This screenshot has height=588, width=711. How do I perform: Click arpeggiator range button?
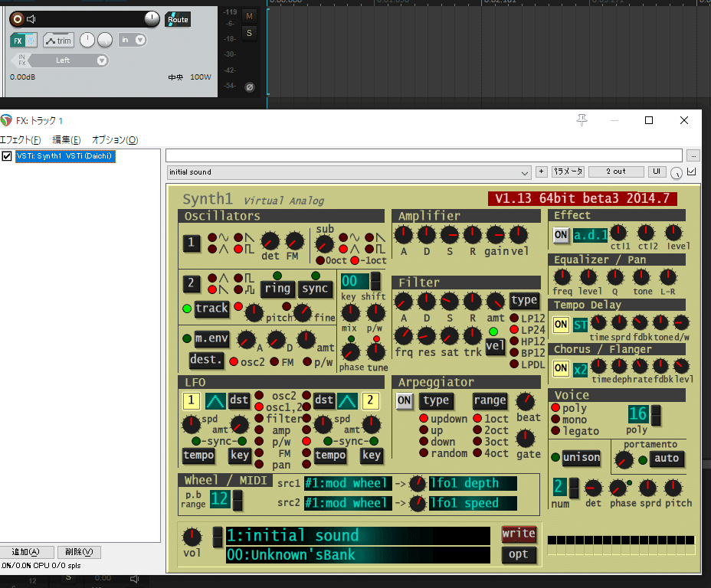(x=490, y=401)
